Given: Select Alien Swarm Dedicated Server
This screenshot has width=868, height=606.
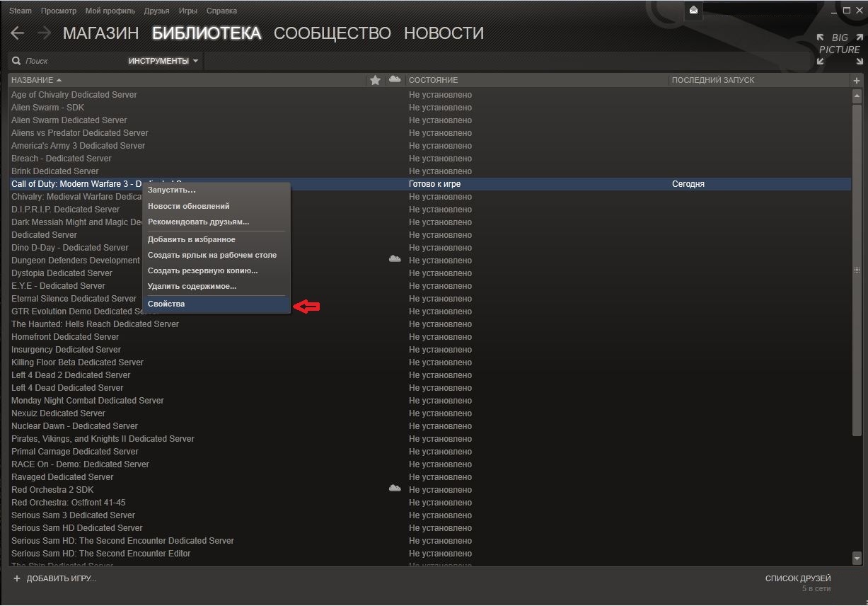Looking at the screenshot, I should click(x=69, y=120).
